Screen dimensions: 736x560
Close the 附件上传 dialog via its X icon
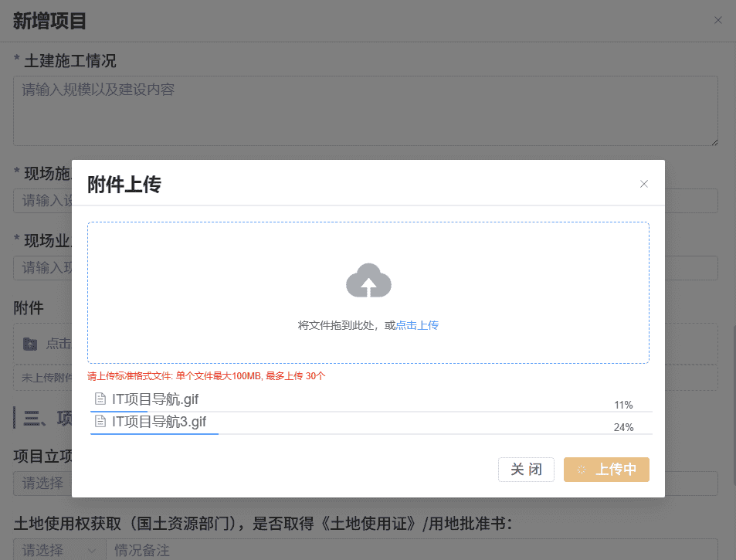tap(643, 184)
